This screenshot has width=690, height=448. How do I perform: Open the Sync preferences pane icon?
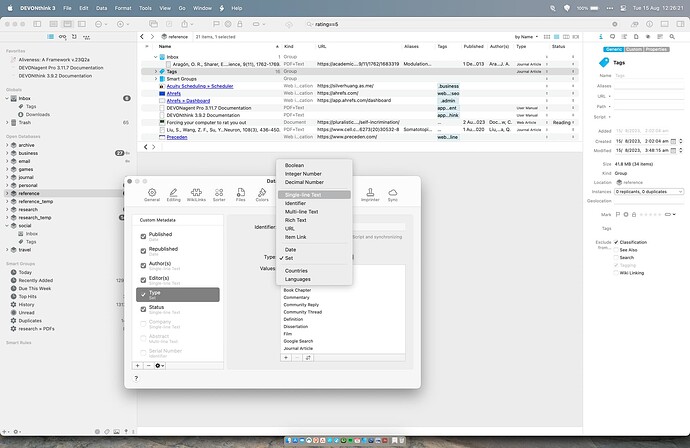(393, 194)
